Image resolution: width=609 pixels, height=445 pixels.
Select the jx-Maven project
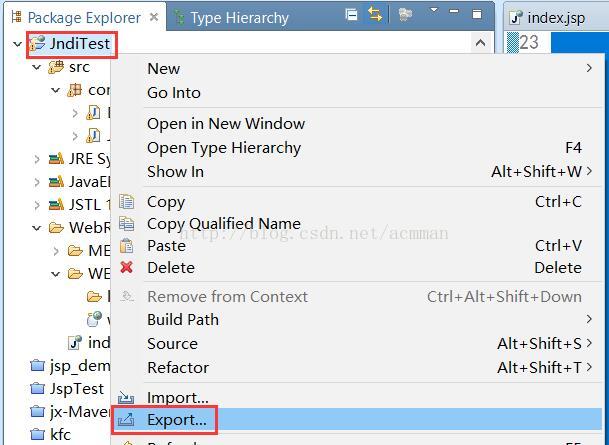[70, 412]
